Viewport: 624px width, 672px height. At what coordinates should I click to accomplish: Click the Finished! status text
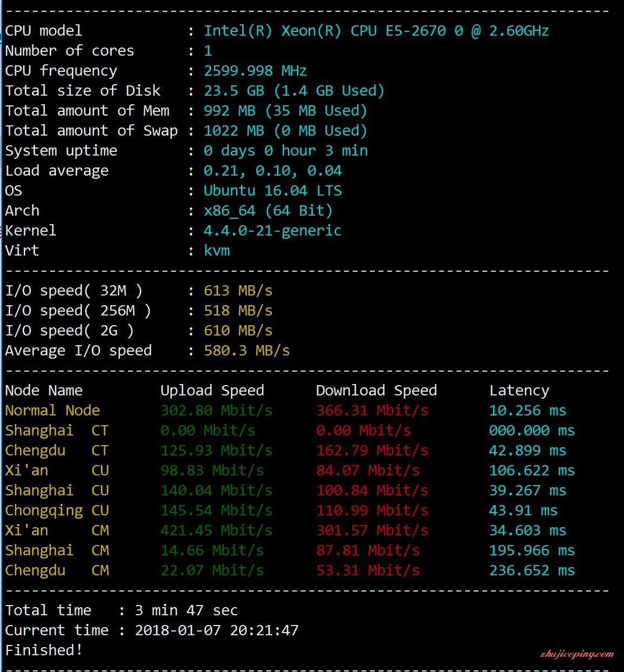pyautogui.click(x=44, y=650)
